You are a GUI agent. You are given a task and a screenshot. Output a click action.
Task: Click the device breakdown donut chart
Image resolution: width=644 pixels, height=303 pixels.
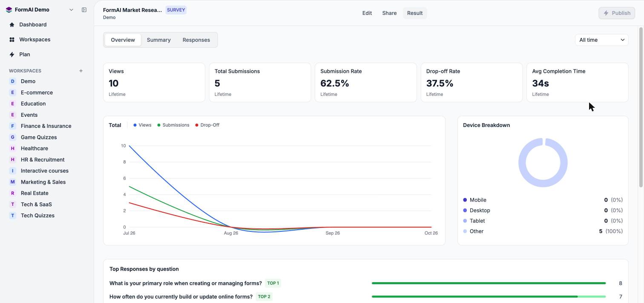(x=543, y=162)
